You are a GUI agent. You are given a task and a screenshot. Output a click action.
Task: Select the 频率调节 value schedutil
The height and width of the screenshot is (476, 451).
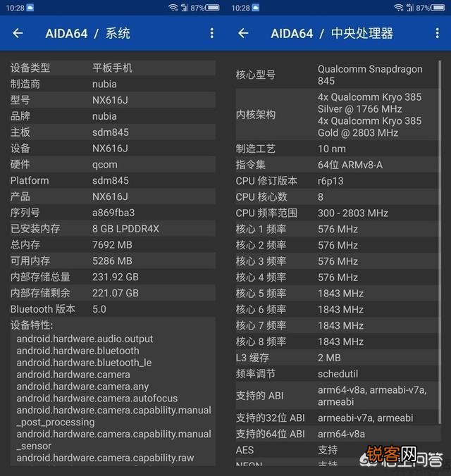click(x=338, y=374)
